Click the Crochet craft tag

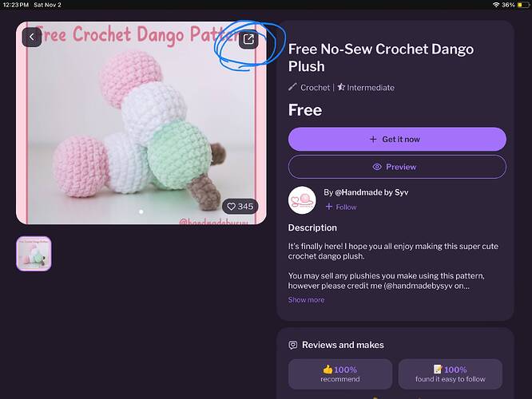coord(315,88)
